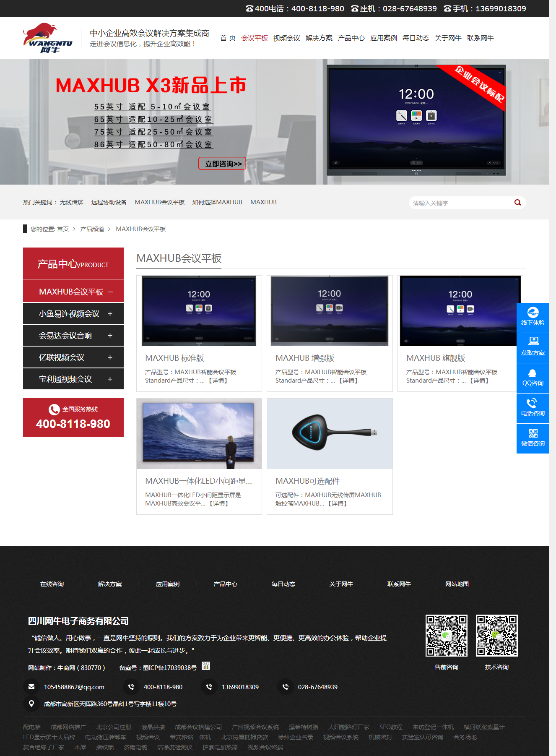Open the 线下体验 floating sidebar icon
Viewport: 556px width, 756px height.
click(x=533, y=317)
